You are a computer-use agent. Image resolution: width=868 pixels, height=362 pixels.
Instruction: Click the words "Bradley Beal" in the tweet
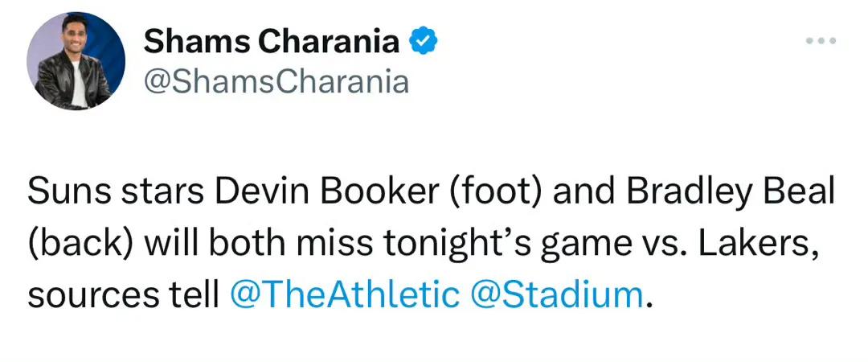[x=731, y=192]
